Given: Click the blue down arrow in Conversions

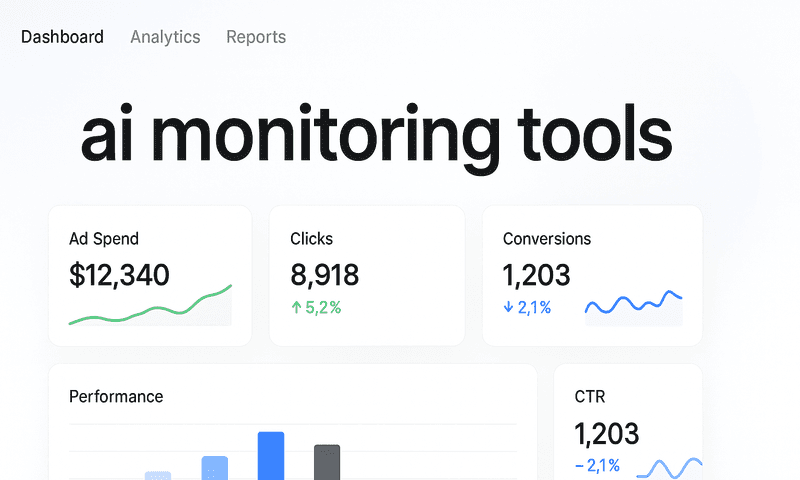Looking at the screenshot, I should pyautogui.click(x=508, y=307).
